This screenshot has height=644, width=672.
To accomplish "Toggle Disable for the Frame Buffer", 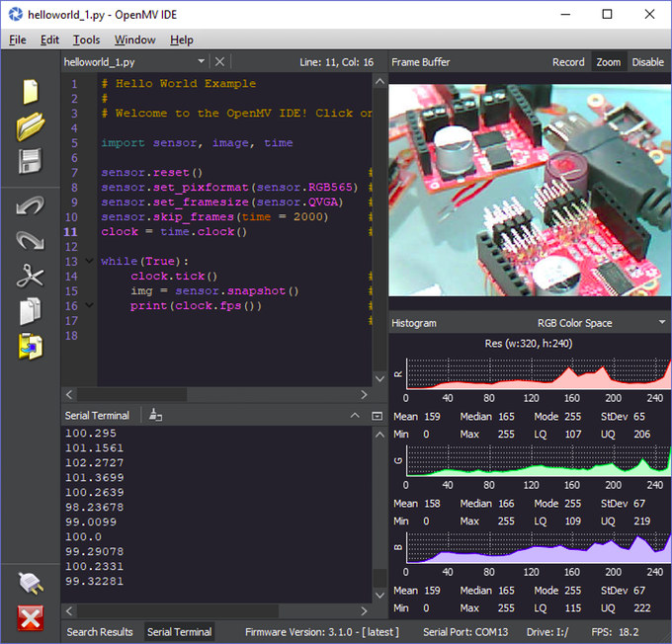I will coord(647,62).
